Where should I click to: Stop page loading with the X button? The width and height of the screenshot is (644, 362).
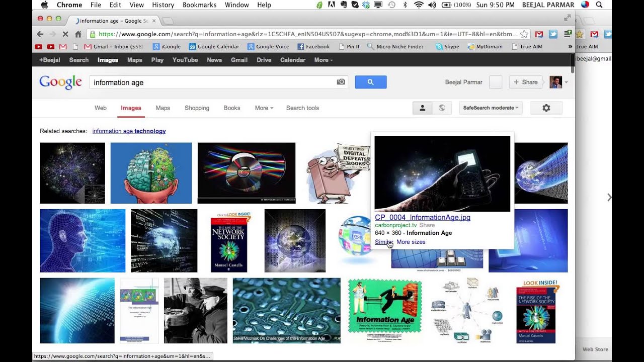coord(65,34)
